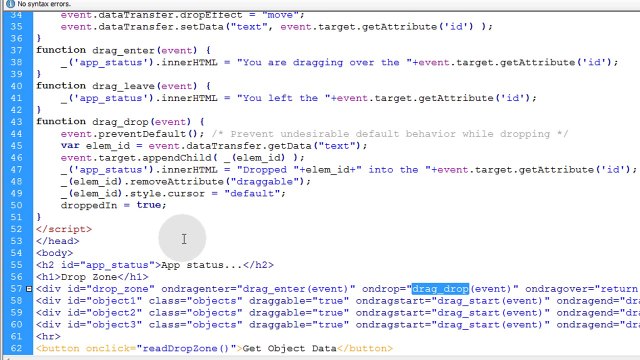Click 'var elem_id' on line 45

[x=95, y=146]
